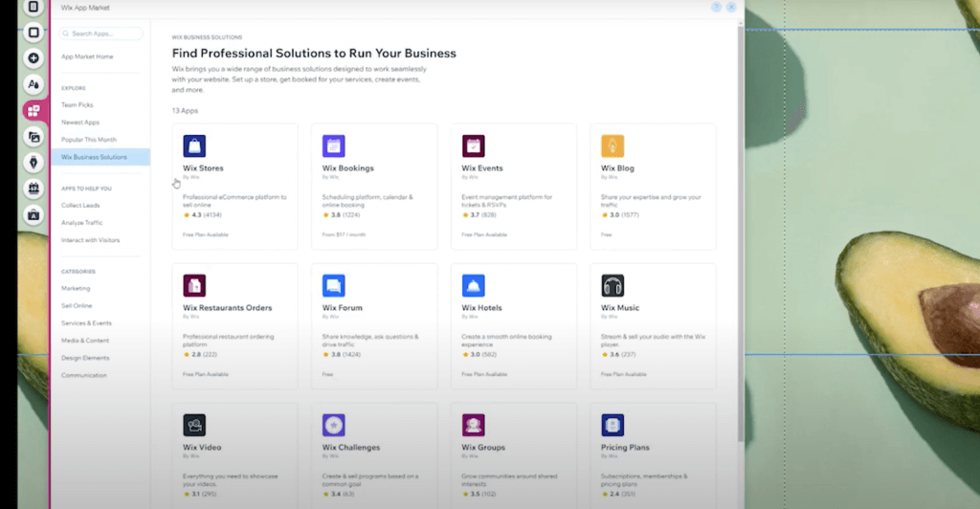
Task: Open Analyze Traffic category
Action: point(82,223)
